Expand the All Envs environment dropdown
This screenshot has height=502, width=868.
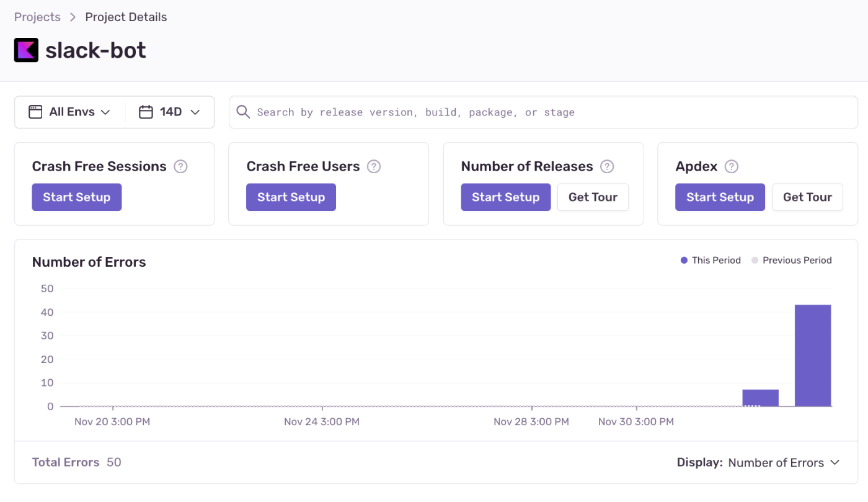point(70,112)
